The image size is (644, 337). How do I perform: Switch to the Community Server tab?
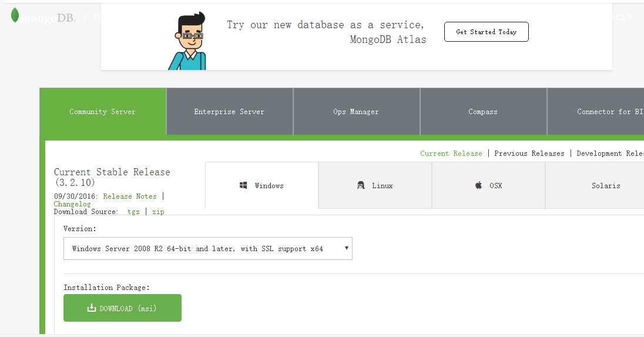click(x=103, y=111)
